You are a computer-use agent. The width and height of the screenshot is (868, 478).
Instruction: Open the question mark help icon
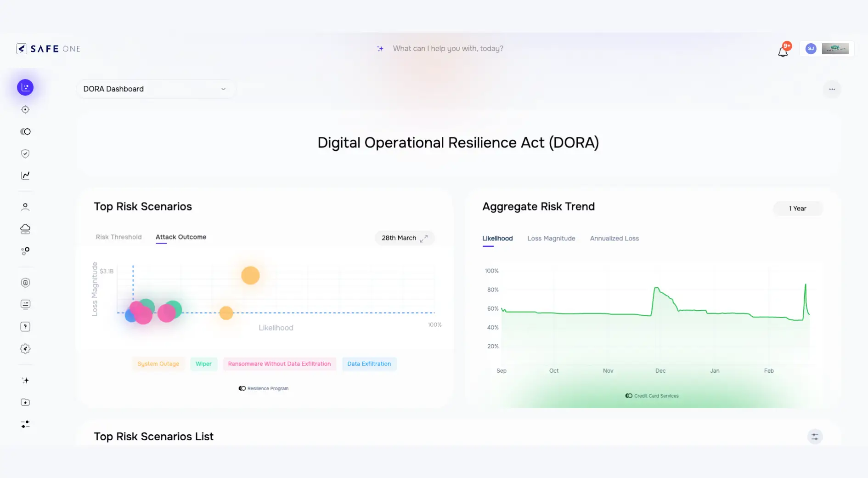point(25,327)
